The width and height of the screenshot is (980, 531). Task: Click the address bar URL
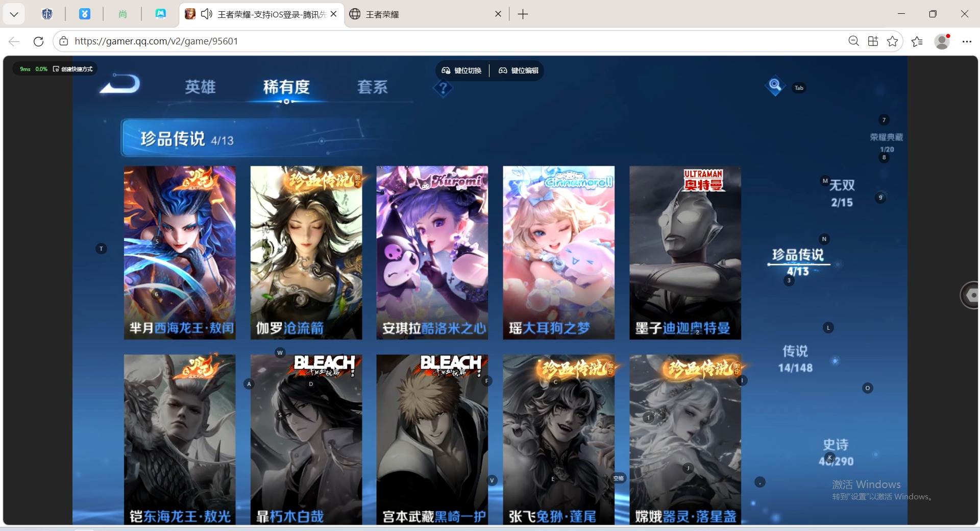pyautogui.click(x=156, y=41)
